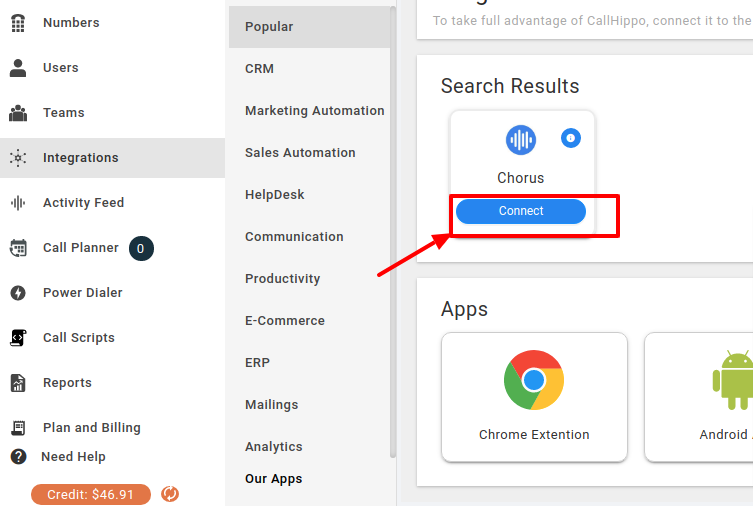Select the ERP category
Image resolution: width=753 pixels, height=506 pixels.
[257, 363]
